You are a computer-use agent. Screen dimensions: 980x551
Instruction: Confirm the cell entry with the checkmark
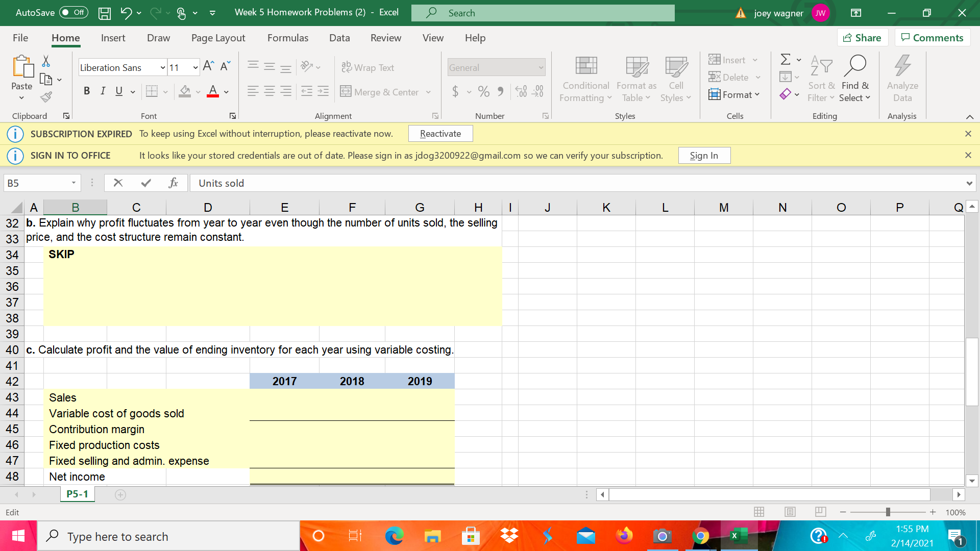pyautogui.click(x=146, y=183)
